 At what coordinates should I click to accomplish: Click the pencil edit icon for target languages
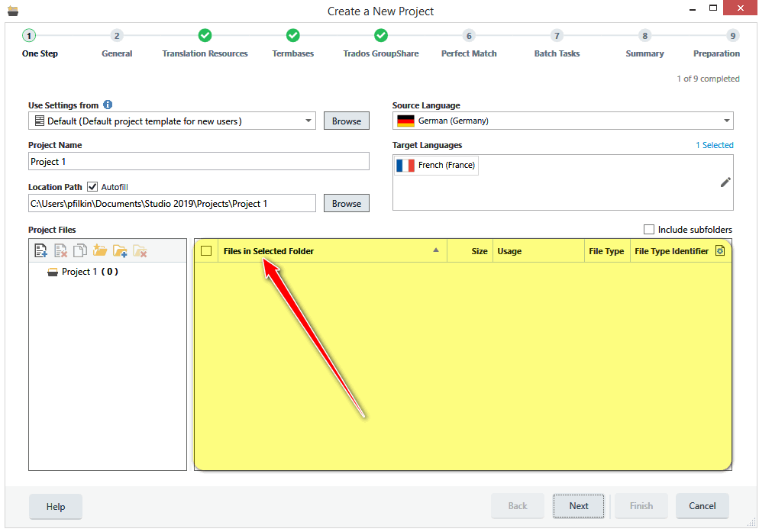[x=725, y=182]
